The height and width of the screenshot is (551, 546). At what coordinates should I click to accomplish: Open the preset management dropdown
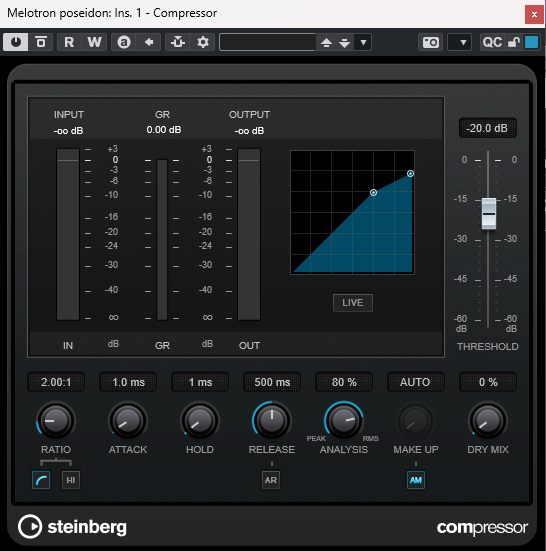point(363,43)
